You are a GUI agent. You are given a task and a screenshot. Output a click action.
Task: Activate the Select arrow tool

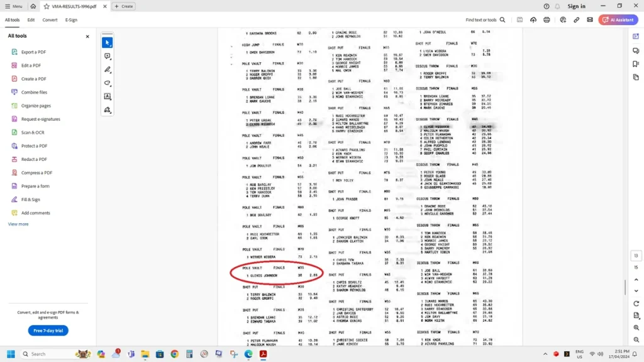tap(108, 43)
